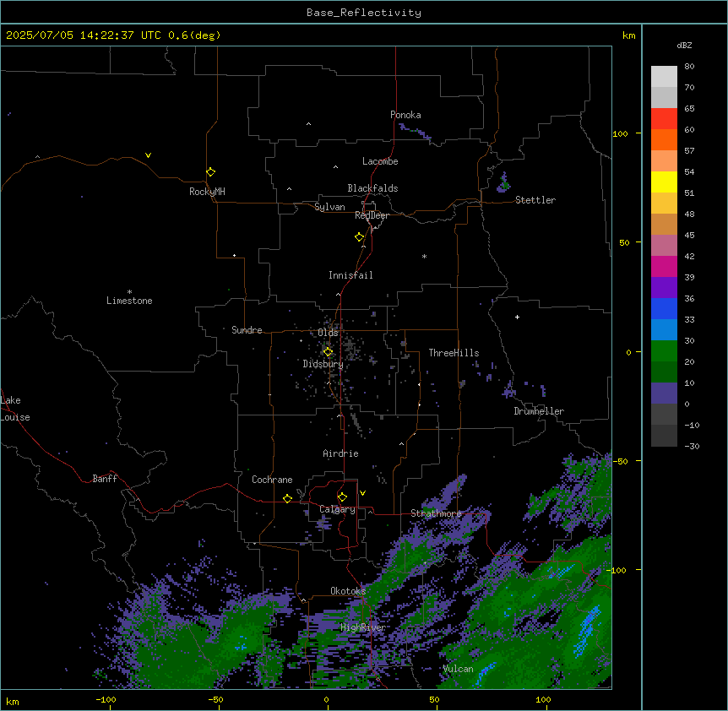The width and height of the screenshot is (728, 711).
Task: Click the Sundre label
Action: coord(247,330)
